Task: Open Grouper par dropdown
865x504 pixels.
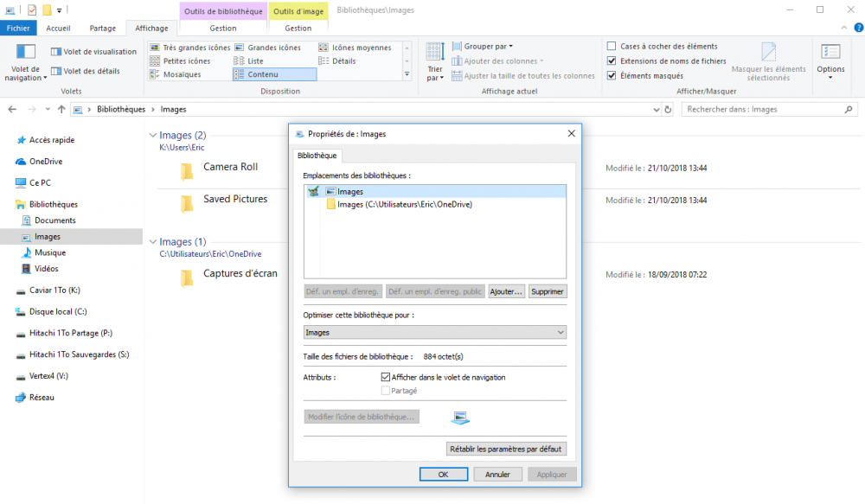Action: tap(482, 47)
